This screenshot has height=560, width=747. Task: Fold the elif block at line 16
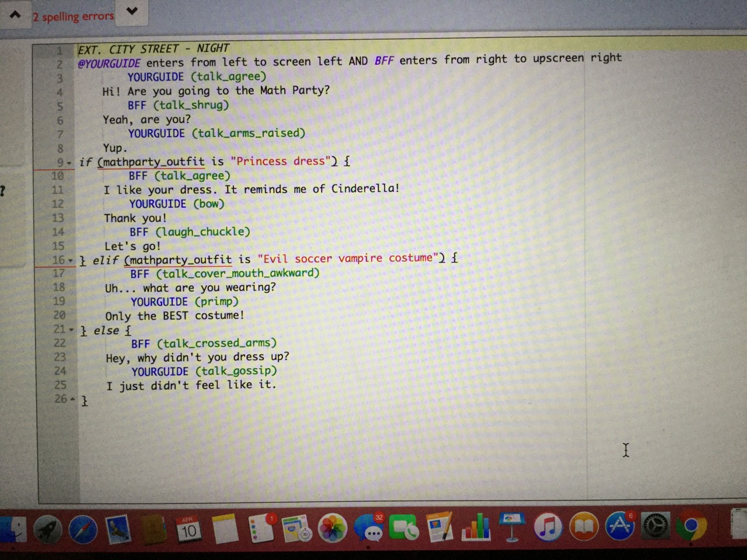point(71,260)
